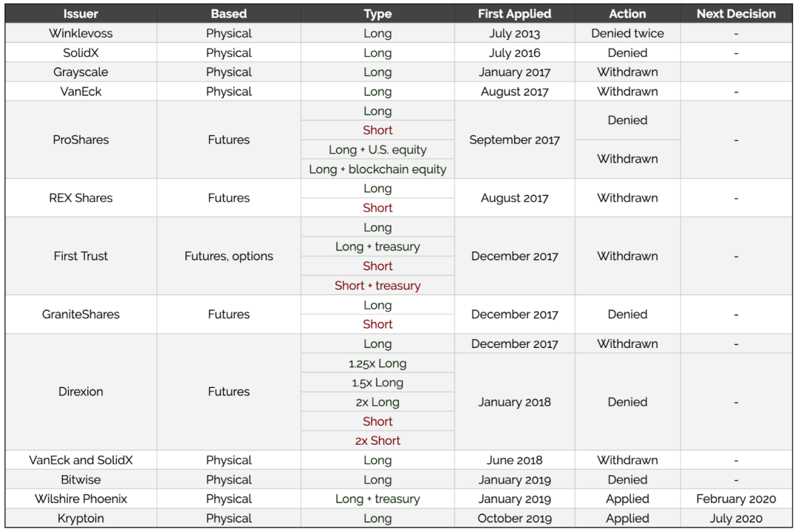Select the Next Decision column header
Screen dimensions: 798x532
click(x=736, y=14)
